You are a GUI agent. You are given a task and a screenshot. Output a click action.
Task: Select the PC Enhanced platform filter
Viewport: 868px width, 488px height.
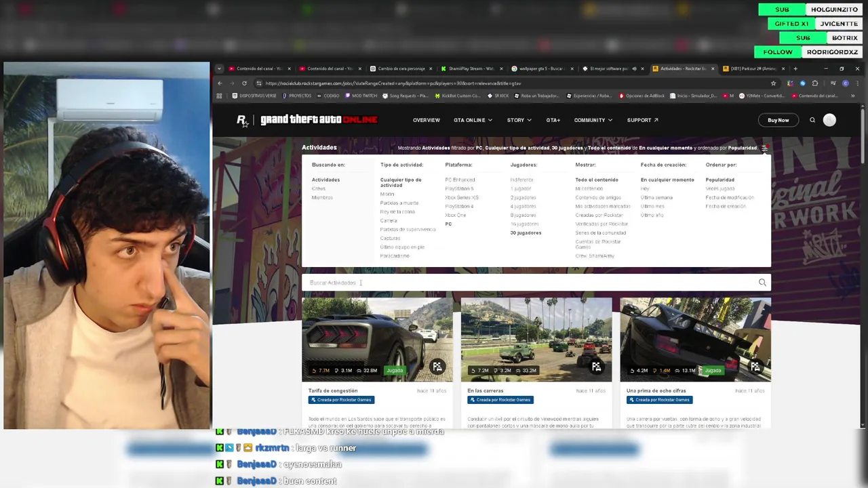point(460,180)
